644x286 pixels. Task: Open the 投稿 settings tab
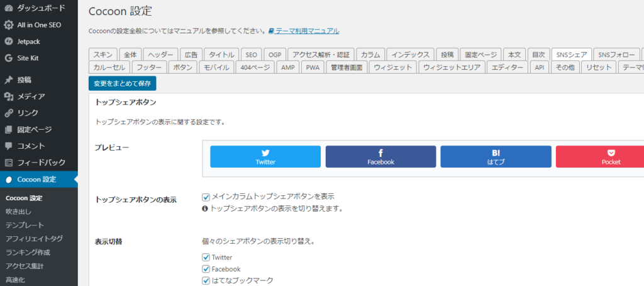pyautogui.click(x=447, y=54)
